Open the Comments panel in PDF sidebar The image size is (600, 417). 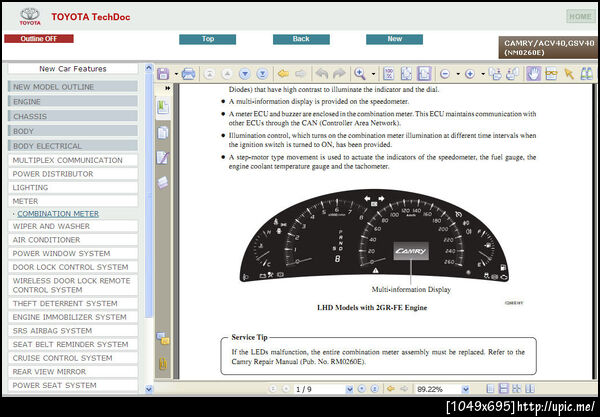pyautogui.click(x=163, y=338)
